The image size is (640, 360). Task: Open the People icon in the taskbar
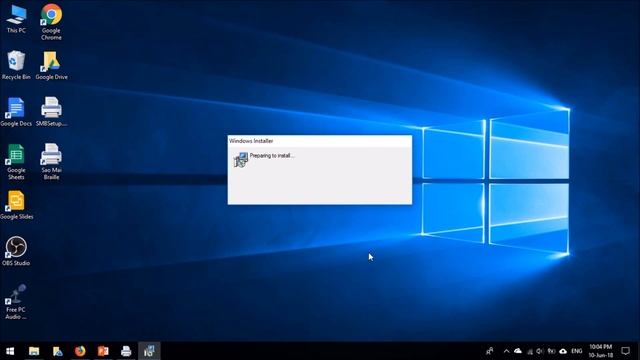(490, 351)
